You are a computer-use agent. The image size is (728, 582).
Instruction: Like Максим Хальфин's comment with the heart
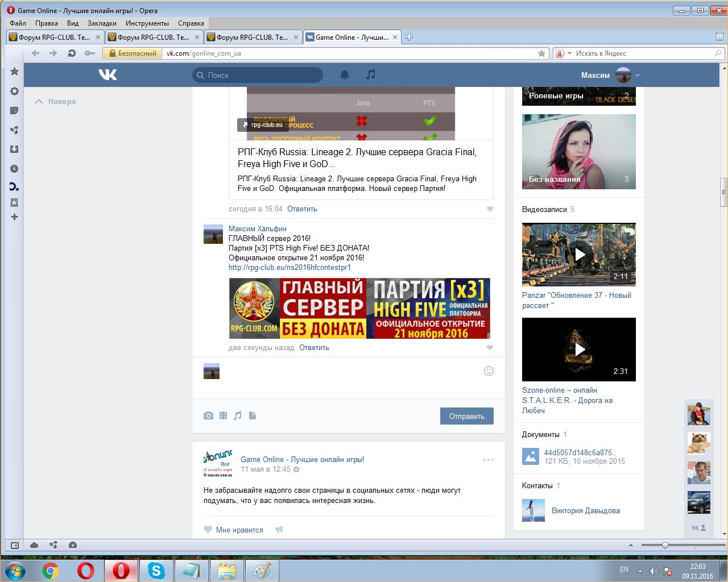[x=490, y=347]
